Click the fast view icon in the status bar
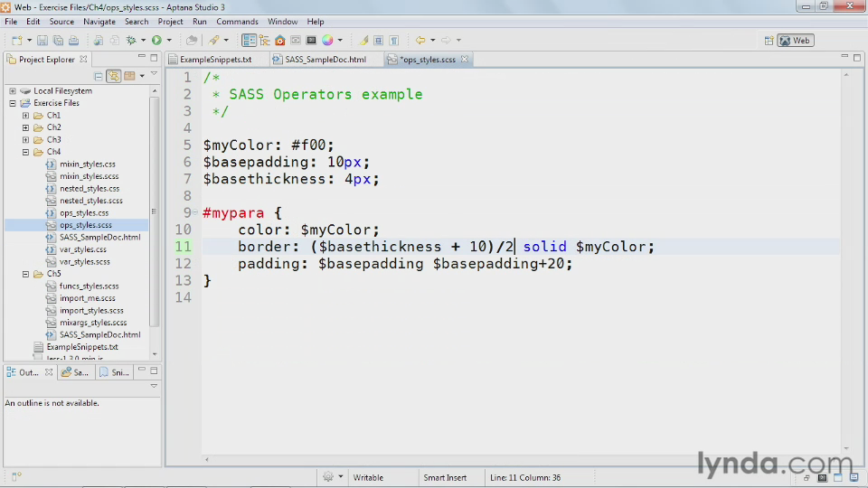Image resolution: width=868 pixels, height=488 pixels. point(16,476)
